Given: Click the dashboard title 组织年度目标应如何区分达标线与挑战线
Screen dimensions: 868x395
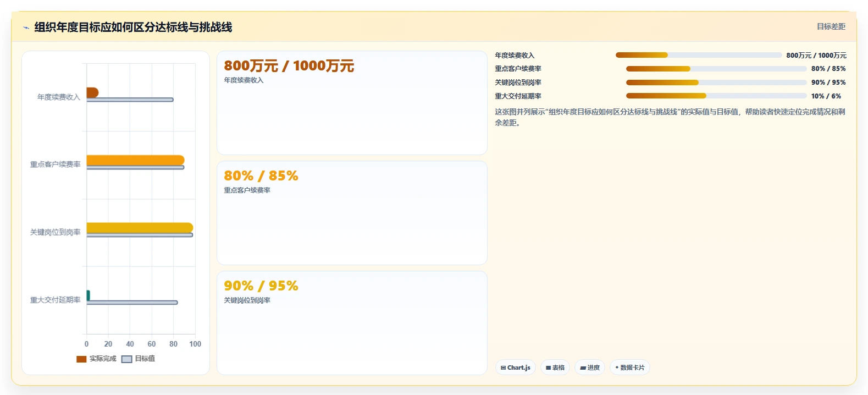Looking at the screenshot, I should click(x=133, y=27).
